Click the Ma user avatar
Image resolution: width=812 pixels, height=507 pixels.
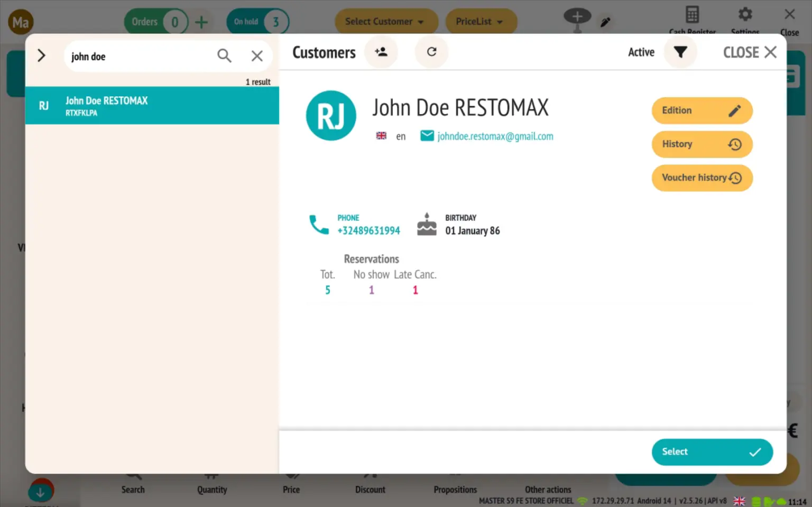click(21, 22)
